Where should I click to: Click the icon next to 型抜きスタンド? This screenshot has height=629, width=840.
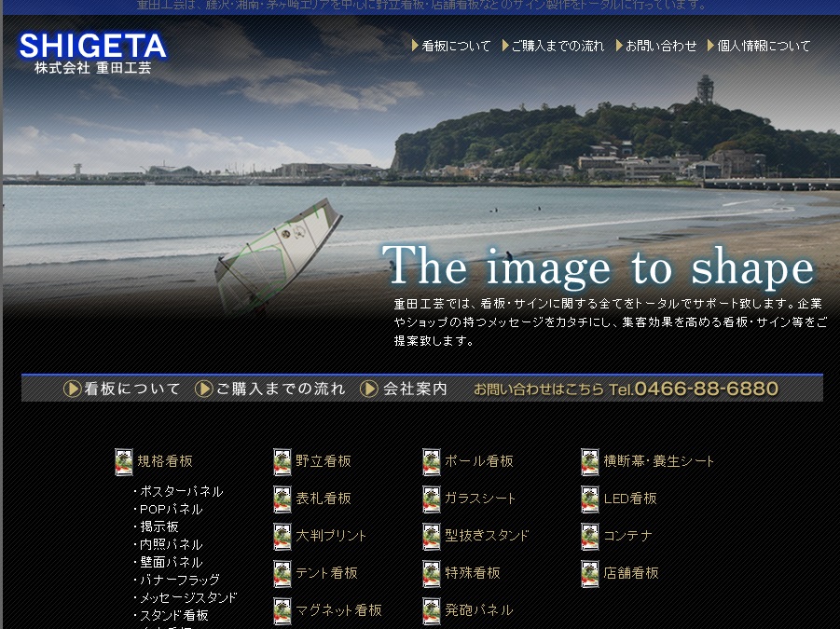tap(432, 537)
